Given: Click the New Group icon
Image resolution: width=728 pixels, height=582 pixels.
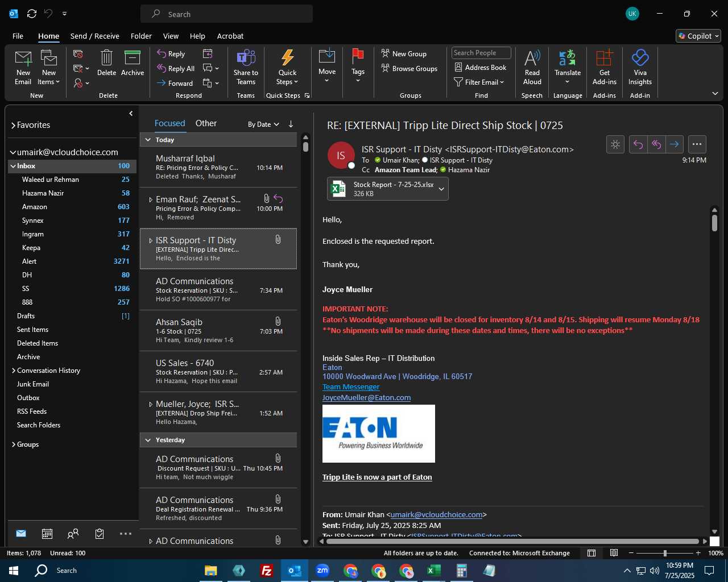Looking at the screenshot, I should 385,53.
